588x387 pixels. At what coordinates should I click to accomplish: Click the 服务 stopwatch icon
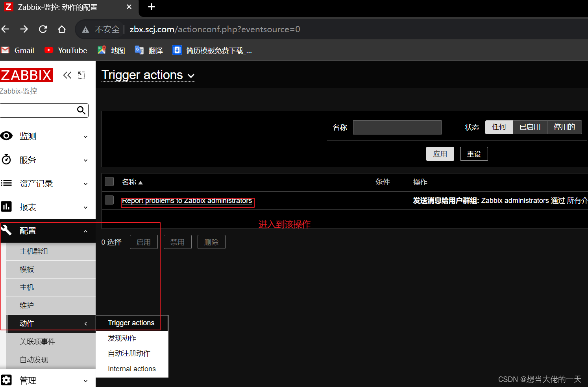(6, 159)
